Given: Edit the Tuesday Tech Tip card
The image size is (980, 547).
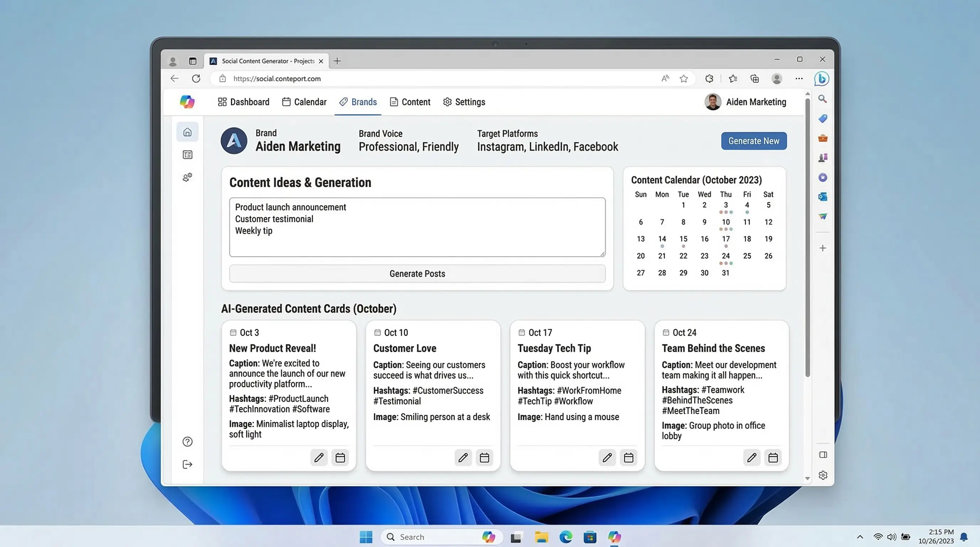Looking at the screenshot, I should pyautogui.click(x=607, y=458).
